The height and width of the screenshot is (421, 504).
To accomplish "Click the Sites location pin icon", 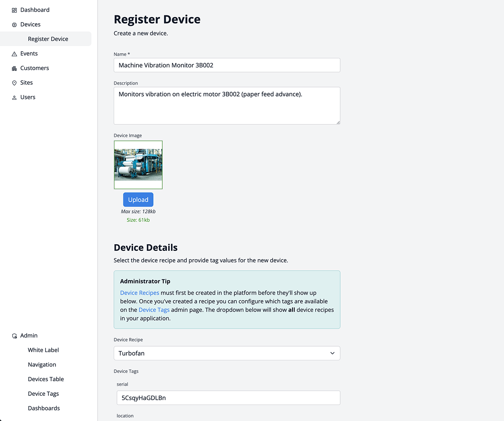I will point(14,83).
